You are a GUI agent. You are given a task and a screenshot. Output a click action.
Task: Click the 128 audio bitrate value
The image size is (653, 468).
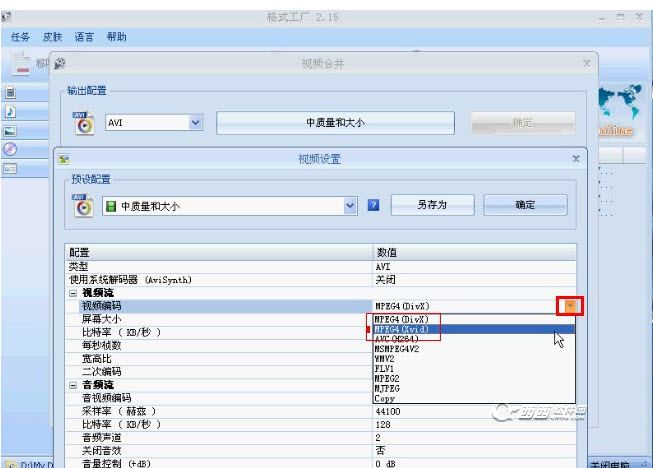383,425
